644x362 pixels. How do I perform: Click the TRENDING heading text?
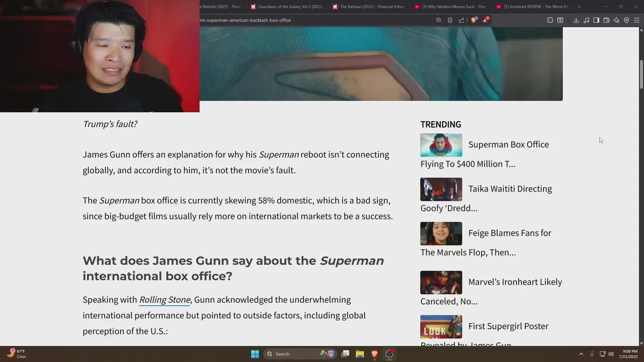point(441,124)
